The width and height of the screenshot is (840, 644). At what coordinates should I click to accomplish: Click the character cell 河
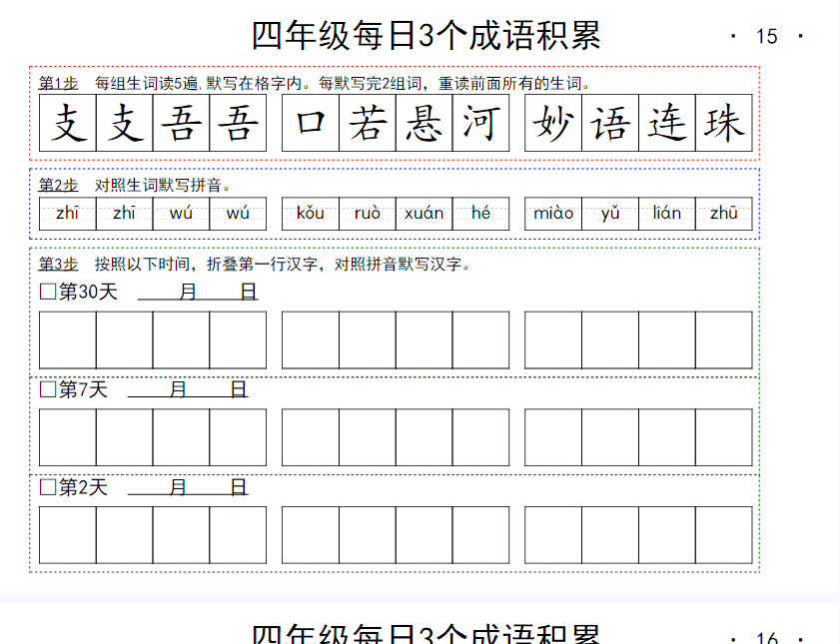(x=480, y=123)
